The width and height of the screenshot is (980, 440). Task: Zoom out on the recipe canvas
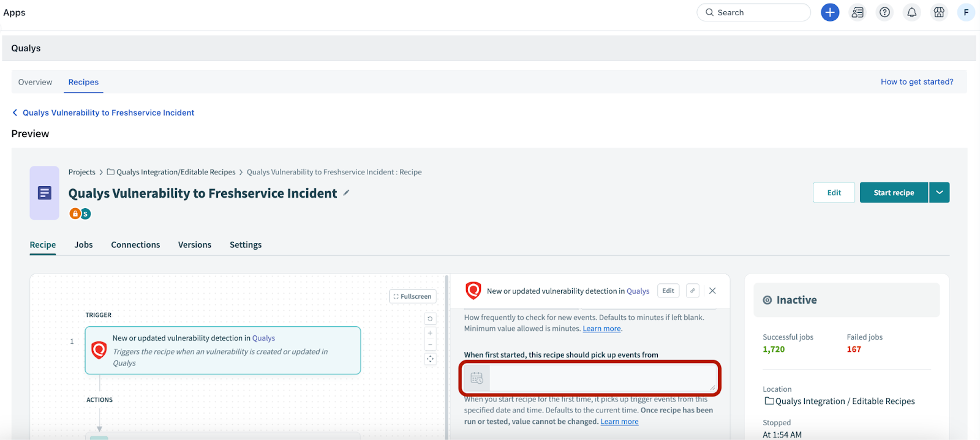tap(430, 345)
